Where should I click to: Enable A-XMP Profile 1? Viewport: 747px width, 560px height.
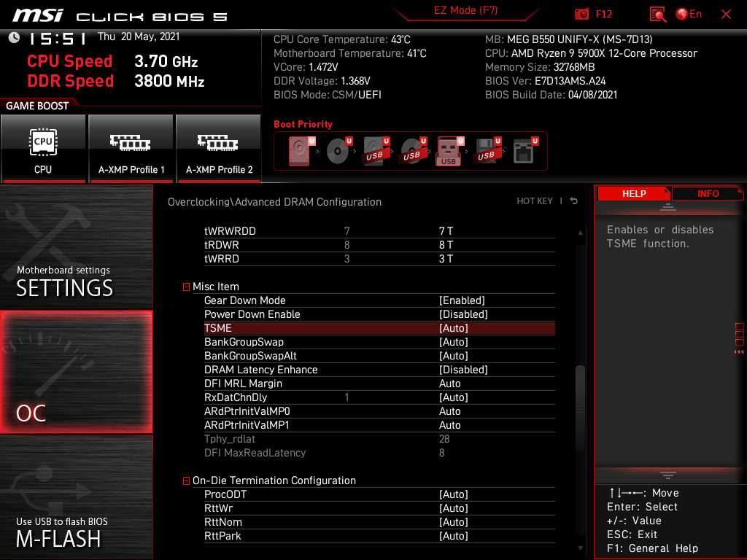click(131, 149)
